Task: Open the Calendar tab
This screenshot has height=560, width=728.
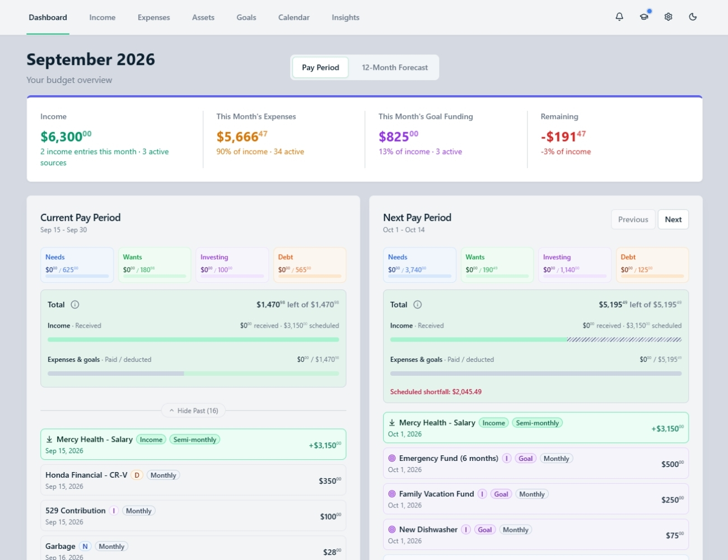Action: click(x=294, y=17)
